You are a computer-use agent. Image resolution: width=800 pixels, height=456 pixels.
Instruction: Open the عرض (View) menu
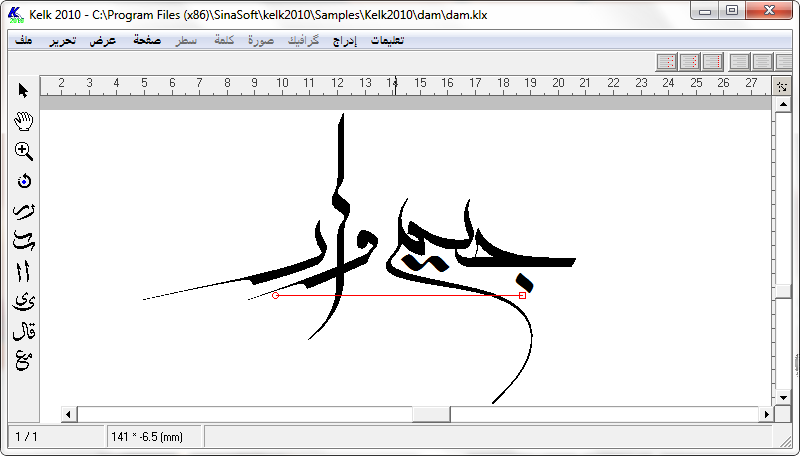[103, 41]
